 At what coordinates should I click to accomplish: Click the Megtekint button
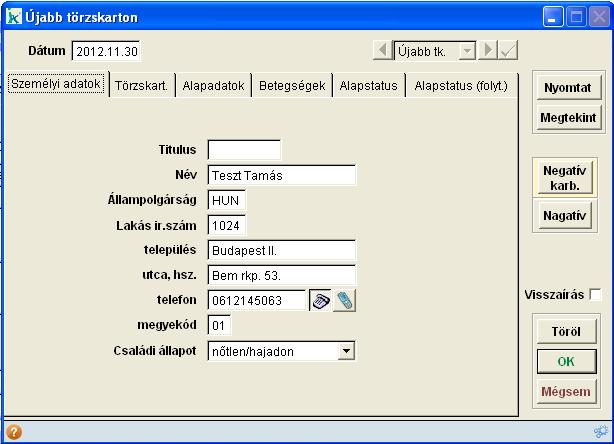click(x=568, y=118)
